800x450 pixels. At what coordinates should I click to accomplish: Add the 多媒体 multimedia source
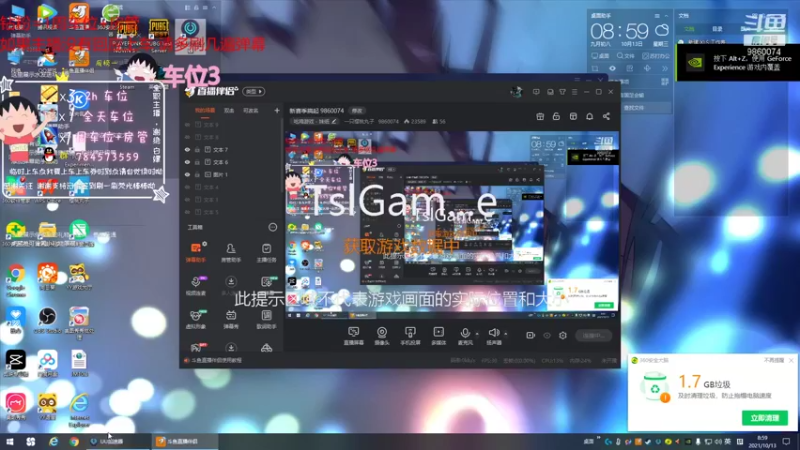[438, 336]
